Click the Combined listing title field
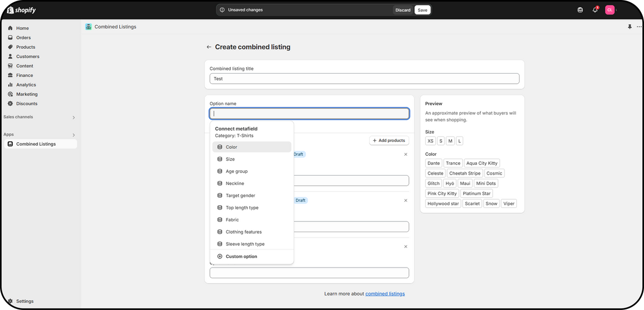This screenshot has height=310, width=644. point(364,79)
